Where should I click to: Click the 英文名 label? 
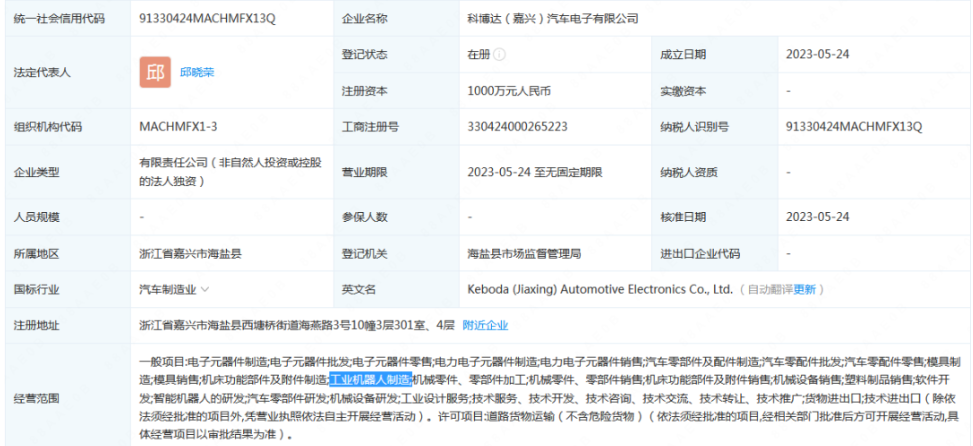[x=359, y=289]
